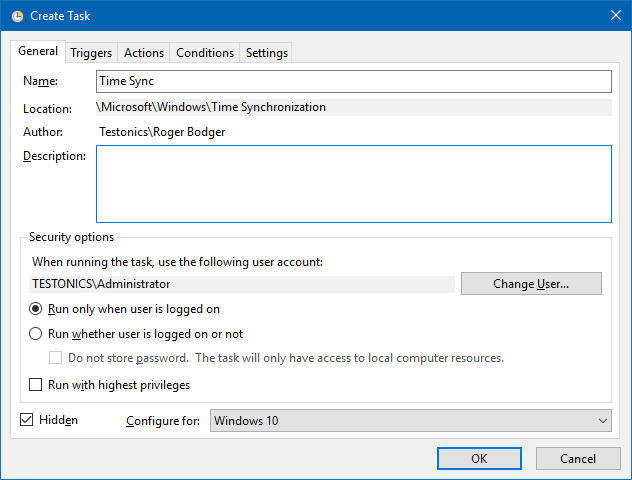The image size is (632, 480).
Task: Click the Name field containing Time Sync
Action: pyautogui.click(x=353, y=81)
